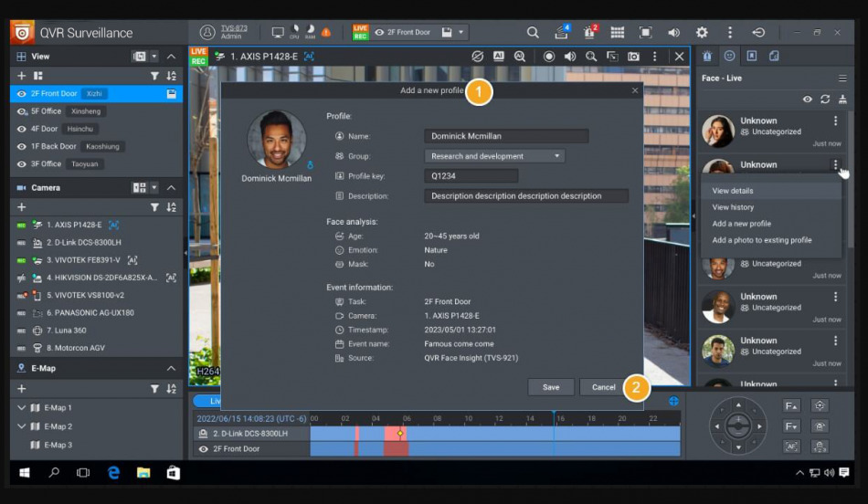The height and width of the screenshot is (504, 868).
Task: Click the refresh icon in Face - Live panel
Action: click(825, 99)
